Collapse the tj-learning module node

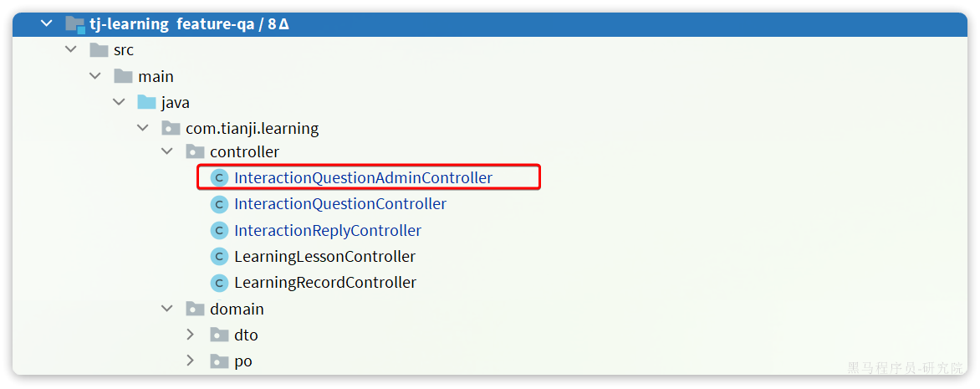[46, 24]
